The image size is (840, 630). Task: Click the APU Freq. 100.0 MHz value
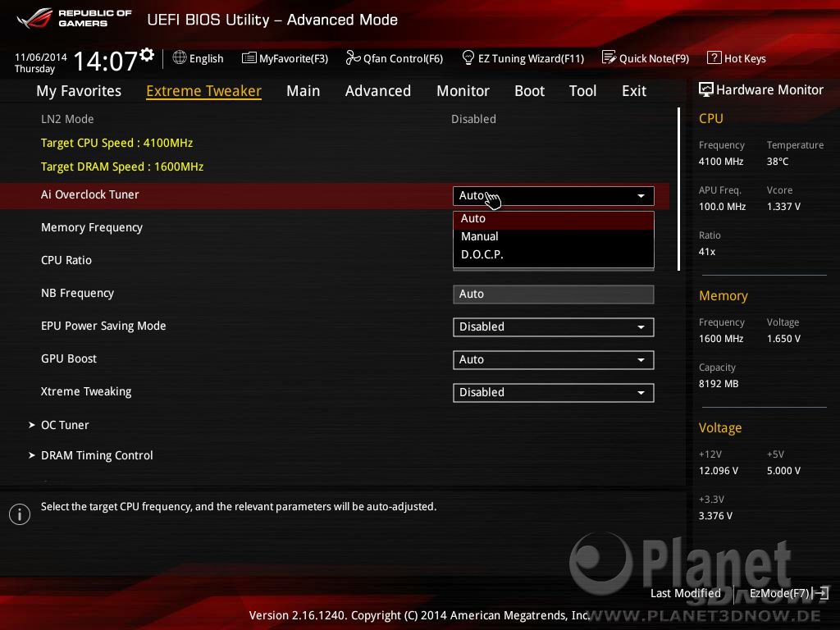pyautogui.click(x=722, y=206)
